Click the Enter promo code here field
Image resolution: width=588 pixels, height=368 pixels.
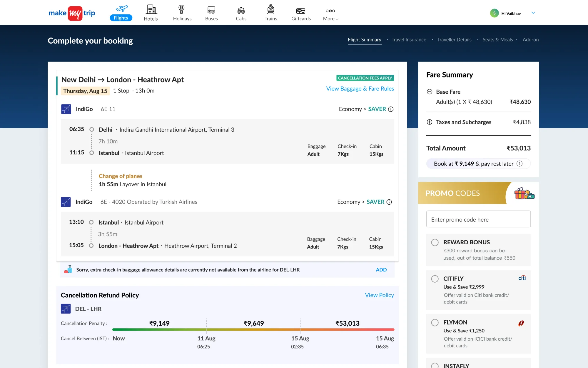point(478,219)
